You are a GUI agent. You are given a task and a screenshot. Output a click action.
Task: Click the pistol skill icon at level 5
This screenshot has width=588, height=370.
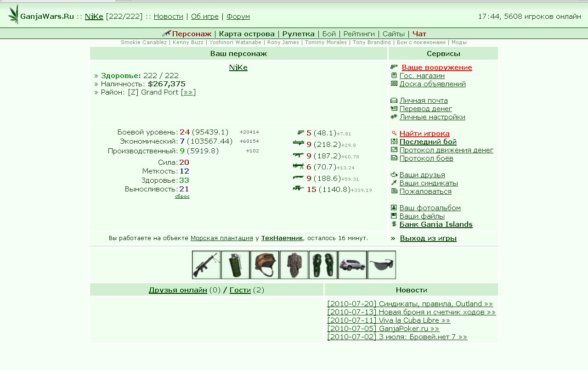(x=301, y=133)
